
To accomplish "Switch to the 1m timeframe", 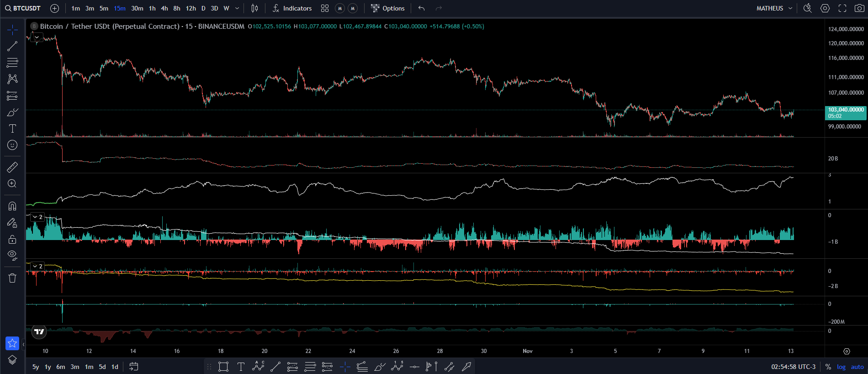I will pos(76,8).
